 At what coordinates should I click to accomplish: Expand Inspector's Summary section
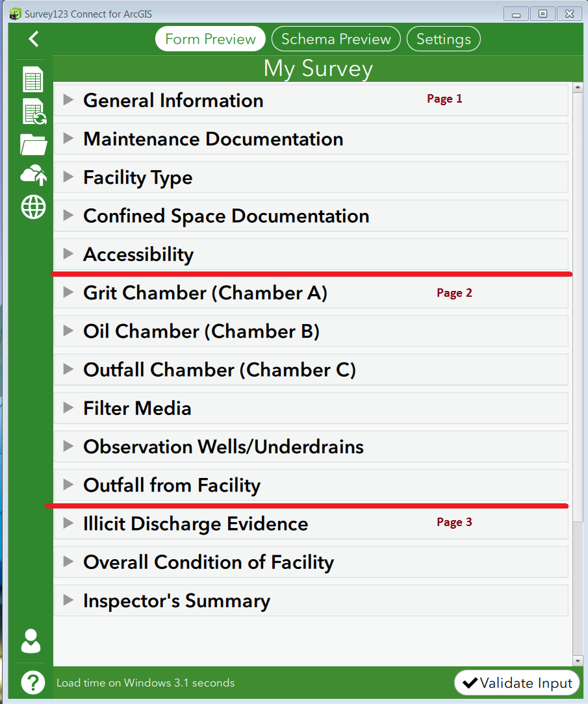pos(311,601)
